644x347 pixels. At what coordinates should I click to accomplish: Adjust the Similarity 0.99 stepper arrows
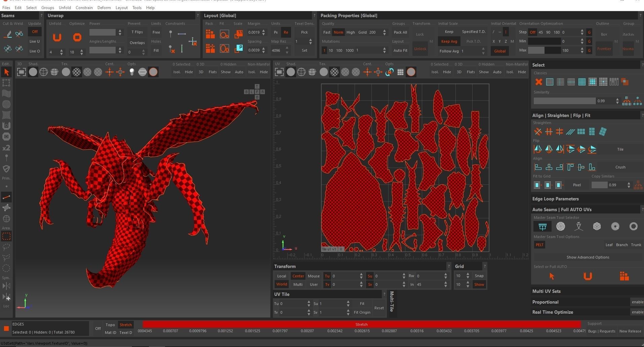point(617,101)
